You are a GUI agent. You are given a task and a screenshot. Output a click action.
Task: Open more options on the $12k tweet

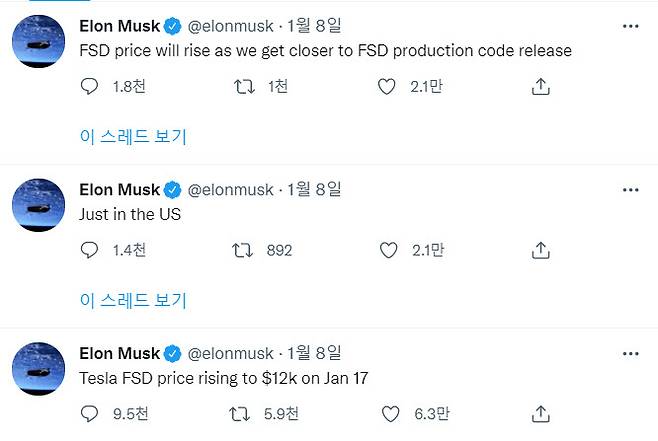click(x=630, y=352)
